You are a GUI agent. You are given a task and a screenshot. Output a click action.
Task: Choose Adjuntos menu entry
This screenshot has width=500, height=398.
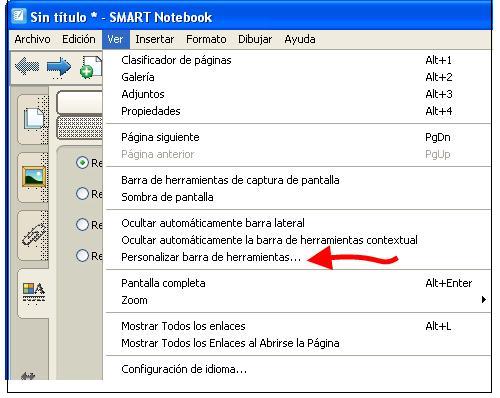pyautogui.click(x=298, y=94)
